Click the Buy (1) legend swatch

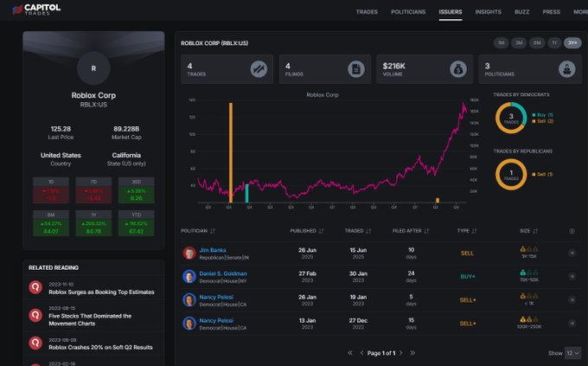click(x=534, y=115)
